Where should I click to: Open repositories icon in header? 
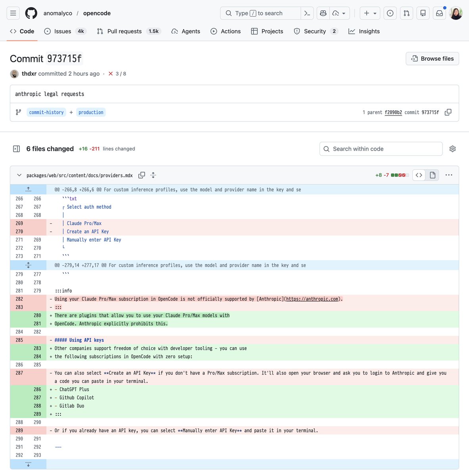pos(423,13)
